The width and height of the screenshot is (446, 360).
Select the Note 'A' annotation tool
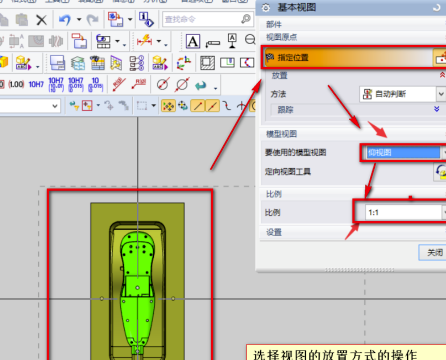[193, 41]
